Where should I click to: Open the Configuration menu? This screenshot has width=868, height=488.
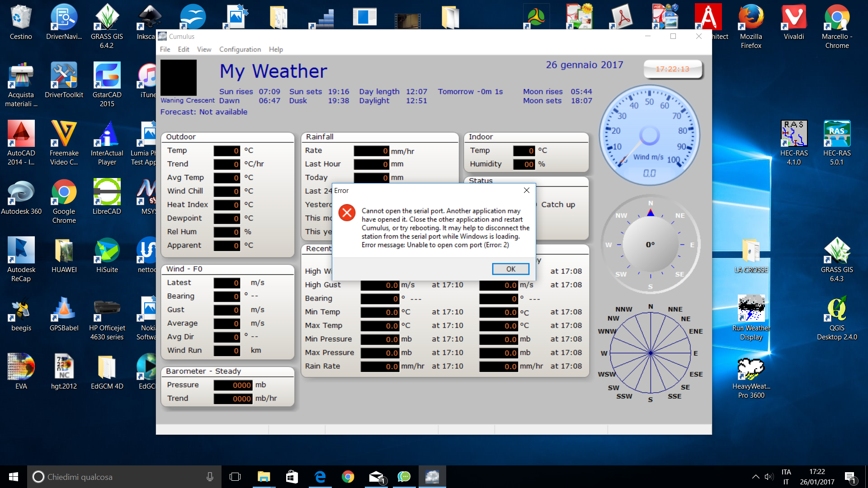[240, 49]
